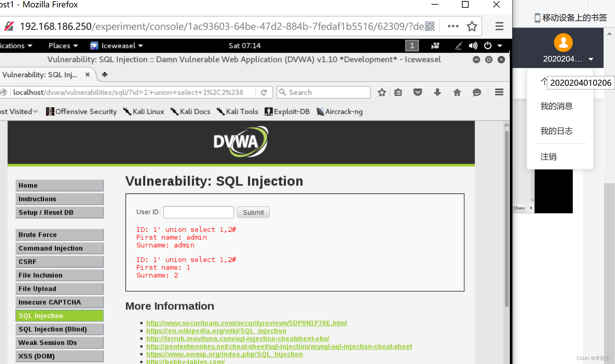Screen dimensions: 615x364
Task: Bookmark this page with Iceweasel star icon
Action: point(382,92)
